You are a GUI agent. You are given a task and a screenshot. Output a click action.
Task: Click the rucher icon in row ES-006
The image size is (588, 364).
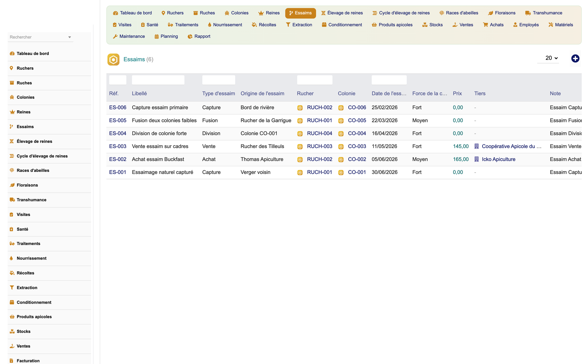coord(300,108)
